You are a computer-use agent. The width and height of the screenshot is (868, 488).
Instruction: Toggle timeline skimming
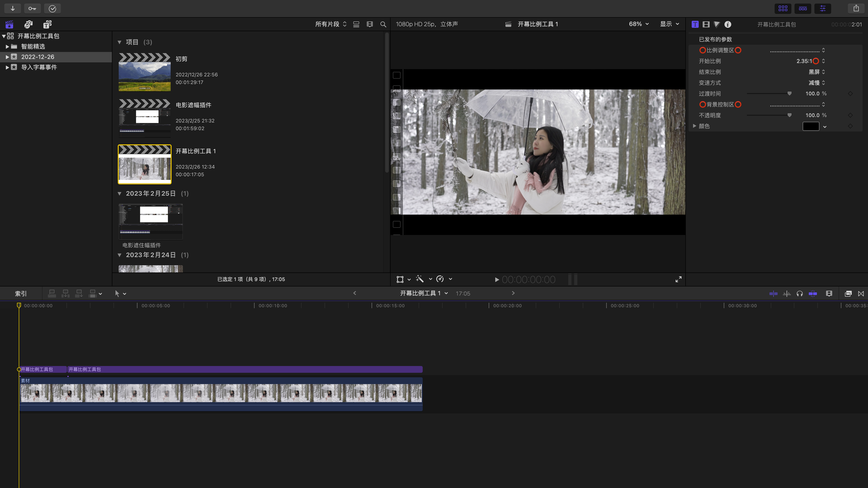[x=773, y=294]
